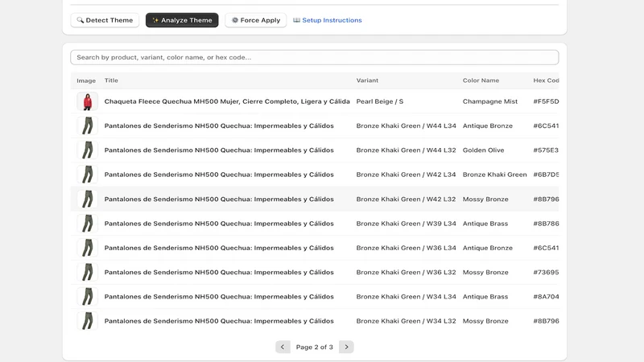Click the Force Apply button
Screen dimensions: 644x362
pos(255,20)
